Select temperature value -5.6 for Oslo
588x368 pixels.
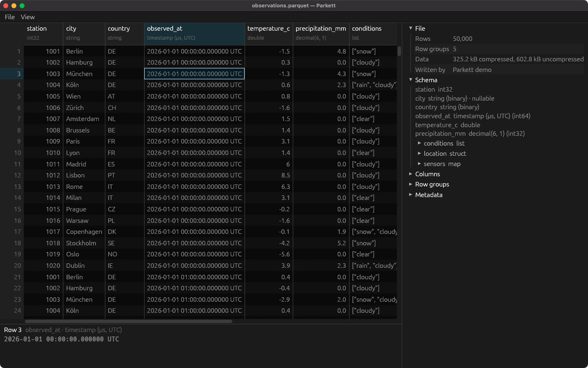269,254
